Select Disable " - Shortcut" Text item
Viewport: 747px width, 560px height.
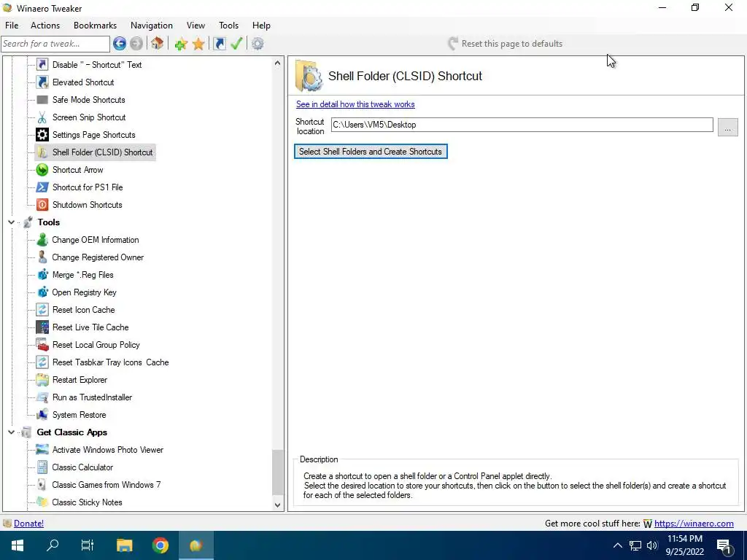97,65
